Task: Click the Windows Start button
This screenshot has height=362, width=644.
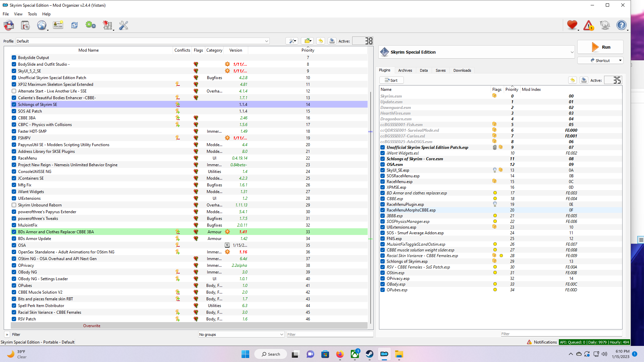Action: pos(246,354)
